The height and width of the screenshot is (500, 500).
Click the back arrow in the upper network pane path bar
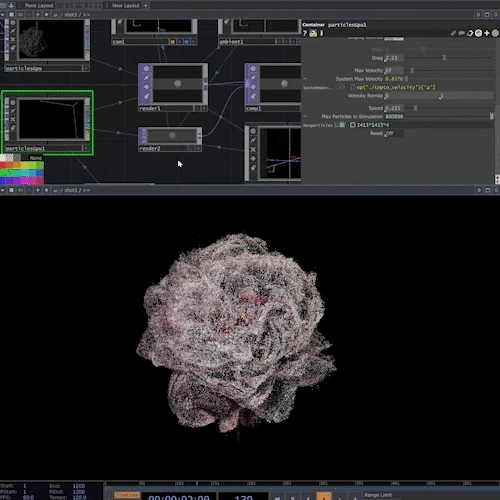pos(20,14)
